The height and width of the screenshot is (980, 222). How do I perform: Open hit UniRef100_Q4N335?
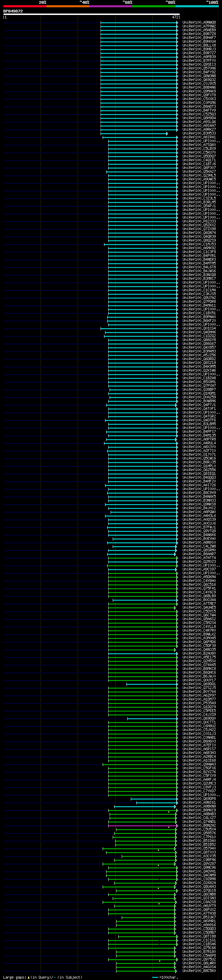pyautogui.click(x=199, y=650)
